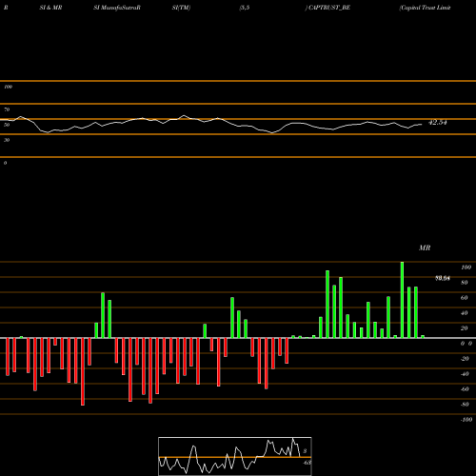This screenshot has height=476, width=476.
Task: Select the 'Capital Trust Limit' company name
Action: point(425,8)
